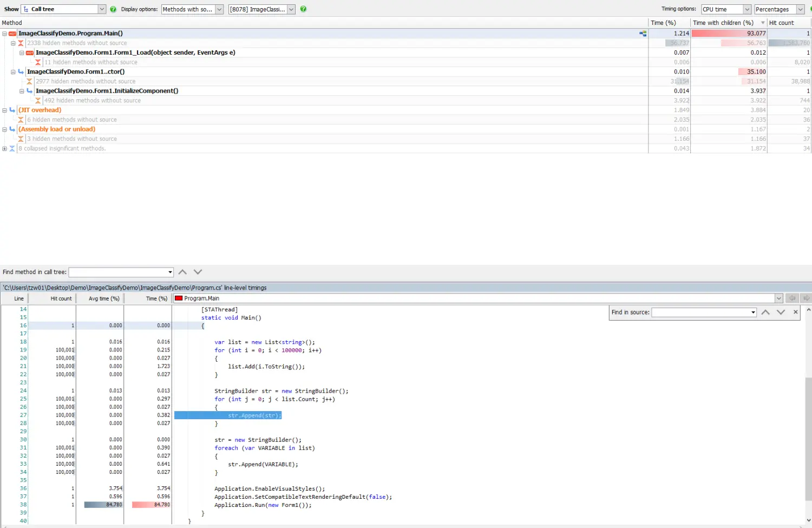Viewport: 812px width, 528px height.
Task: Click the Application.Run(new Form1()); source line
Action: [263, 505]
